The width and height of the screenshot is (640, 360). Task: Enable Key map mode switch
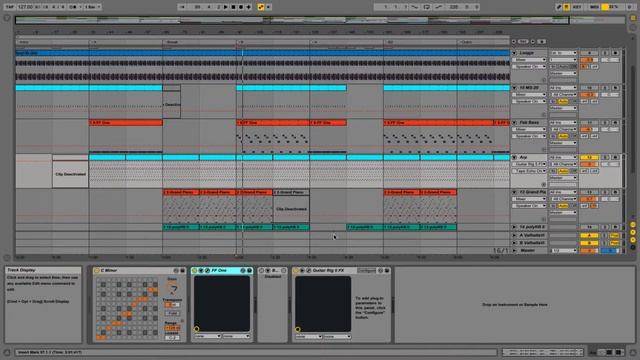[x=577, y=7]
